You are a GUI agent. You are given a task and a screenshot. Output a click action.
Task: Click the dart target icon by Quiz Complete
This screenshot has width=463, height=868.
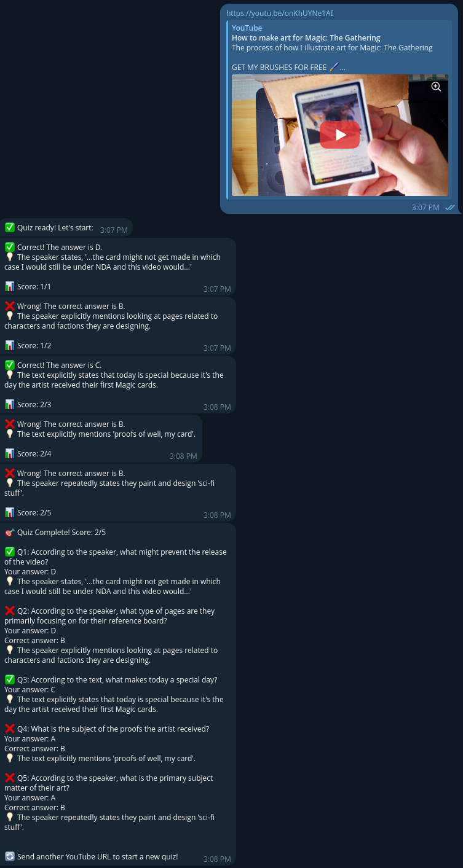(x=9, y=532)
